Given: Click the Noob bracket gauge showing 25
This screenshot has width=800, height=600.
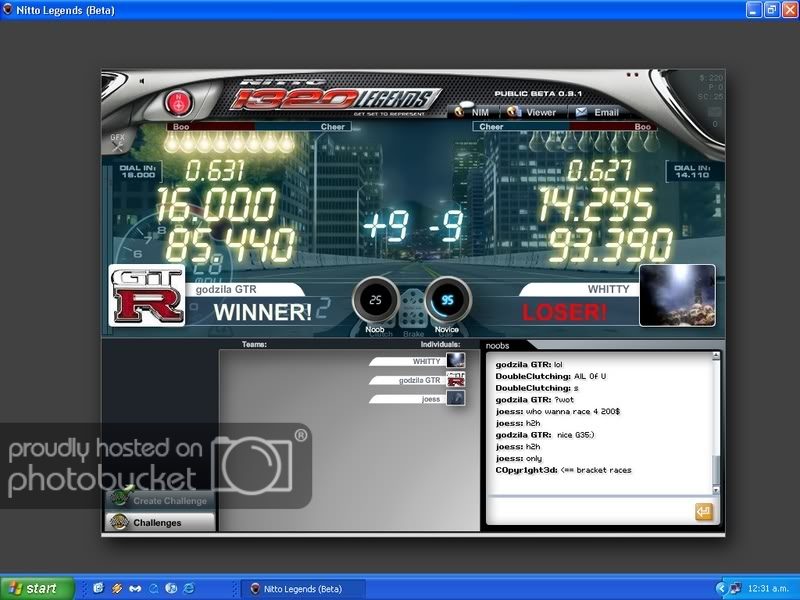Looking at the screenshot, I should point(375,300).
